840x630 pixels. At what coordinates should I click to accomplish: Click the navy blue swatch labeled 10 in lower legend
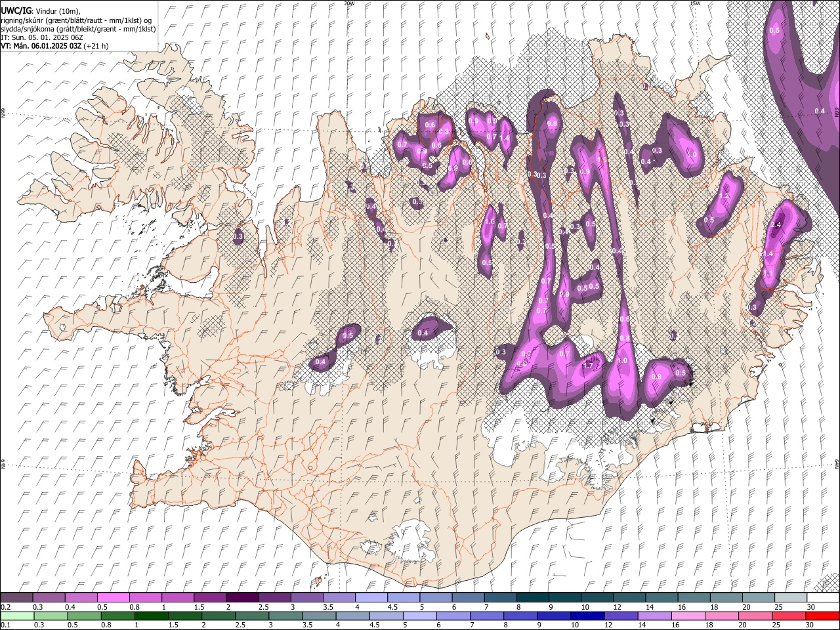tap(587, 616)
